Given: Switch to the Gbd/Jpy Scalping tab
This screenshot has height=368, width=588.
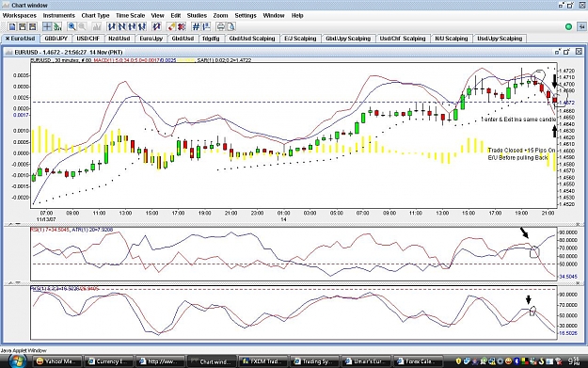Looking at the screenshot, I should pyautogui.click(x=348, y=39).
